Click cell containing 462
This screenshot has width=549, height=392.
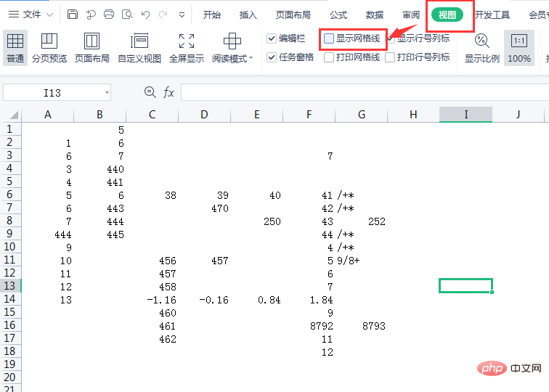[152, 339]
